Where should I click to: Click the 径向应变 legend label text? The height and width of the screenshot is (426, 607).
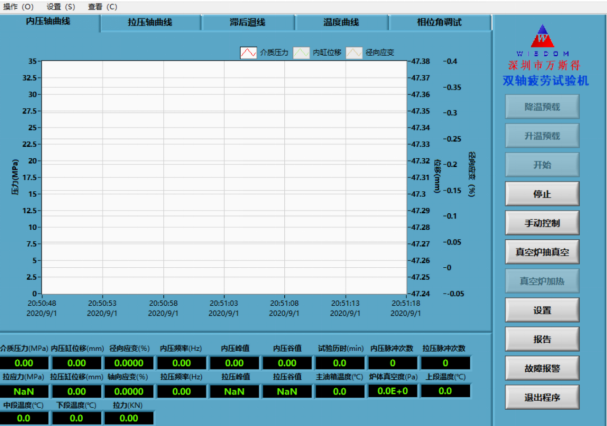point(380,52)
